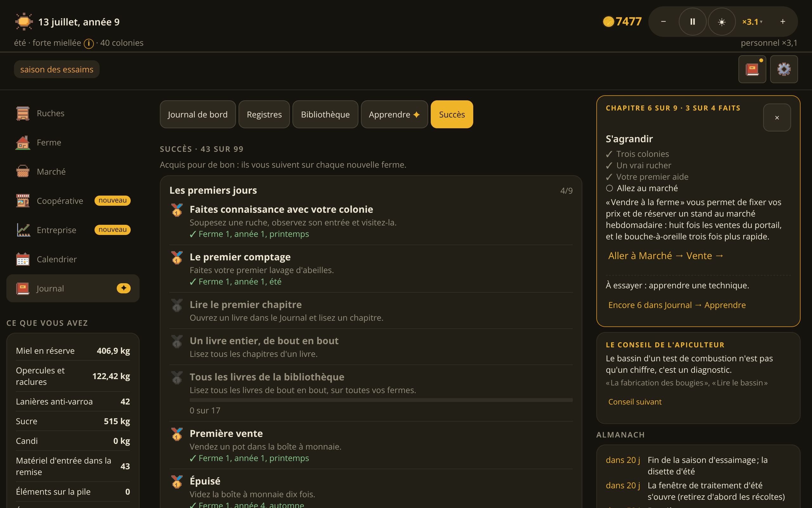Click the gold coin balance 7477

[622, 22]
